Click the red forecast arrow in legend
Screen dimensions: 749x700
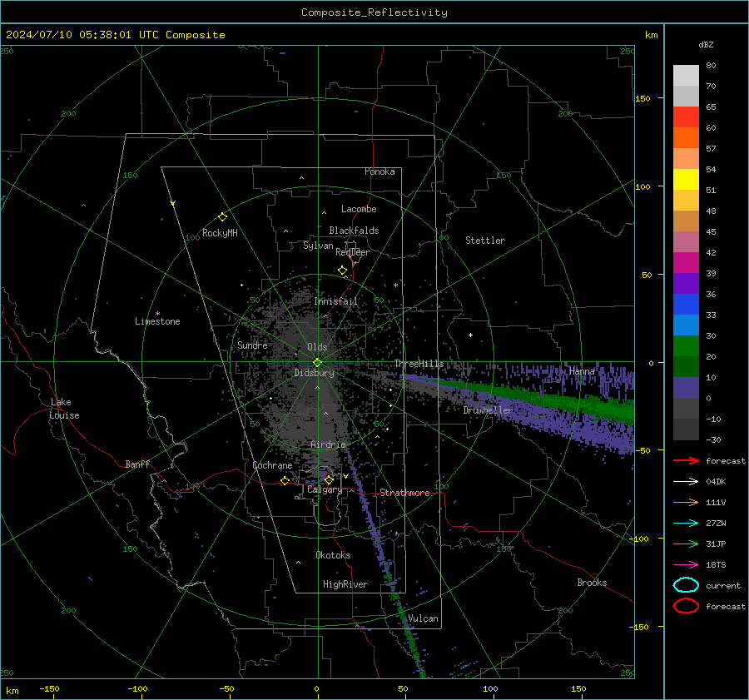686,460
